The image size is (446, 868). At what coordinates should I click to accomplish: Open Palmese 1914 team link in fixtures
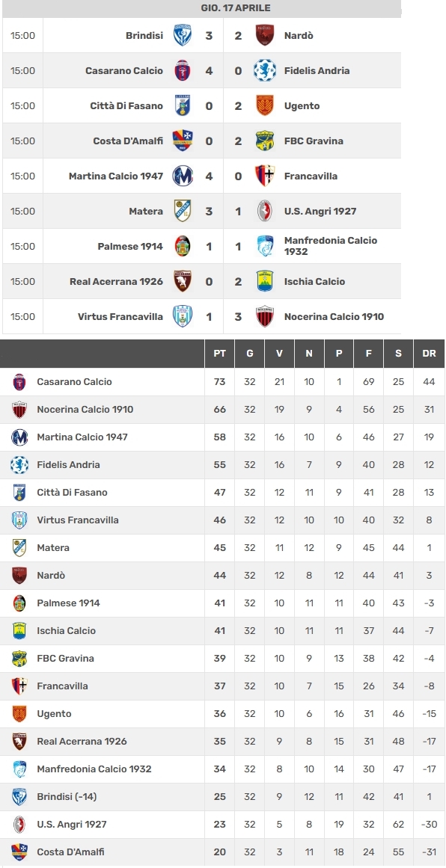tap(130, 246)
